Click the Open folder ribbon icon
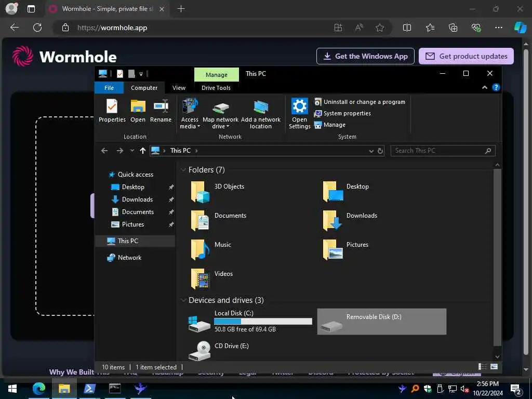 tap(138, 111)
